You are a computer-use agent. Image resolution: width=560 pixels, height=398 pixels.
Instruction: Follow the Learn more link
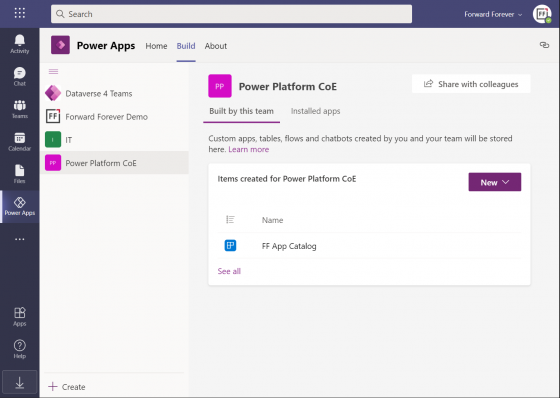tap(249, 149)
